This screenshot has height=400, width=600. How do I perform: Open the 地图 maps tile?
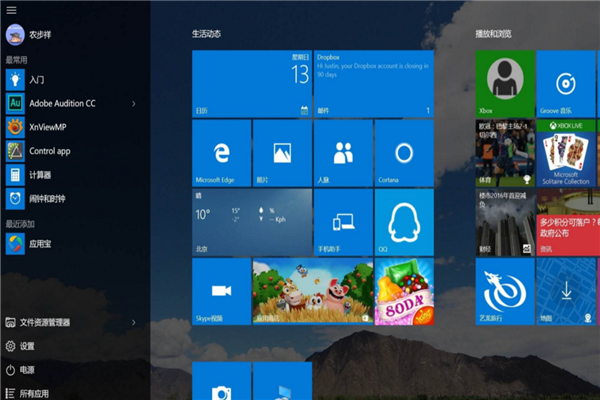566,291
